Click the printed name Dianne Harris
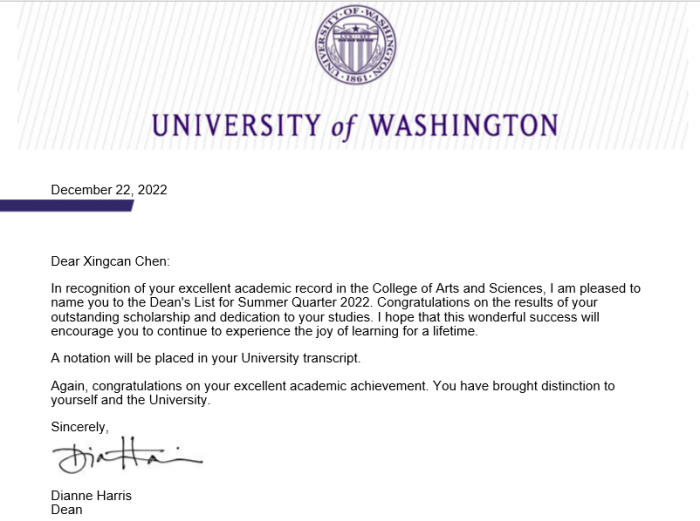The width and height of the screenshot is (700, 521). (91, 496)
